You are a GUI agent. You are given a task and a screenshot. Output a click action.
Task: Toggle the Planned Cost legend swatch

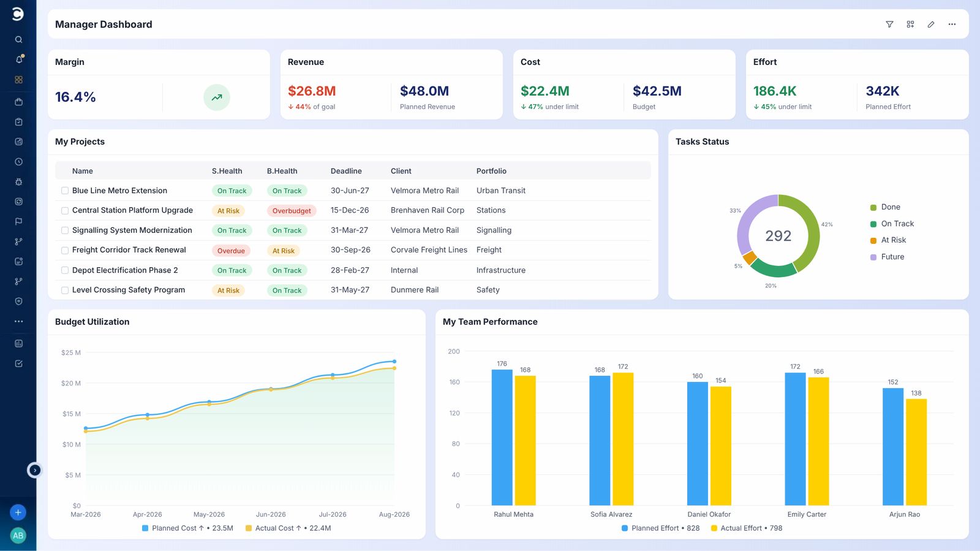pyautogui.click(x=145, y=528)
